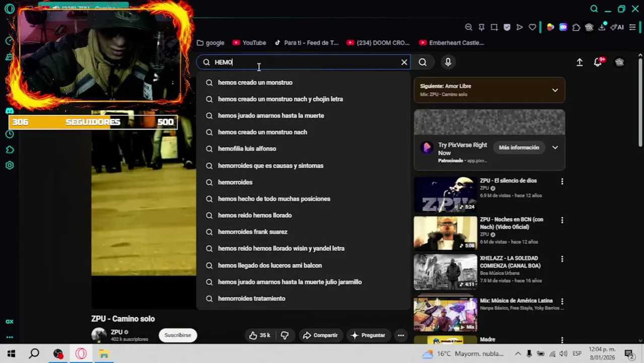This screenshot has height=363, width=644.
Task: Start voice search with microphone
Action: [x=448, y=62]
